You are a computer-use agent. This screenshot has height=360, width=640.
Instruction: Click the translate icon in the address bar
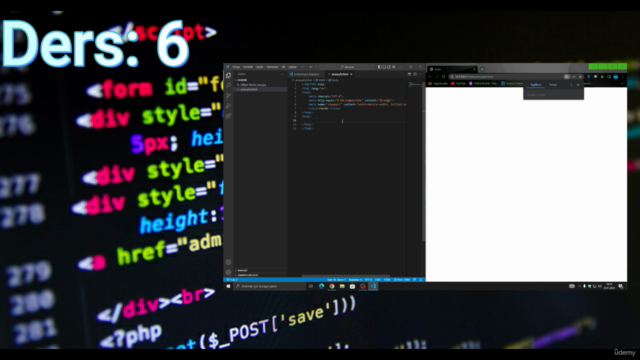pos(567,77)
